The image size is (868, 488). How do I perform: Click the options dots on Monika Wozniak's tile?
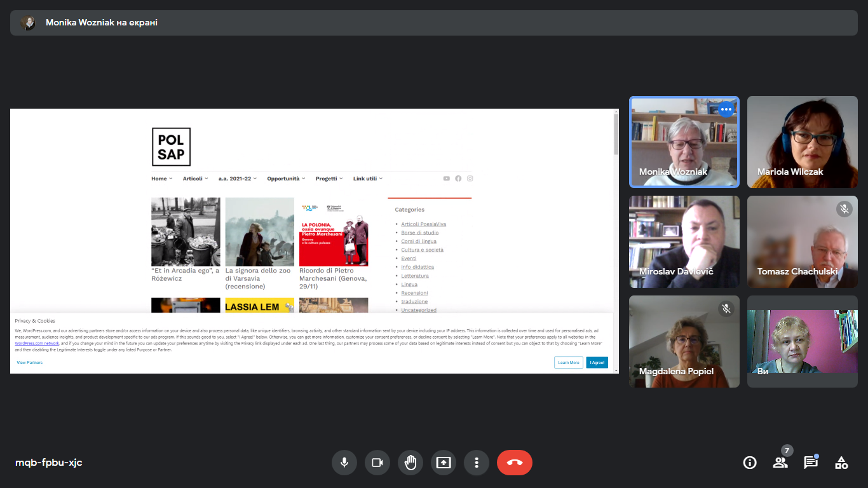tap(726, 109)
